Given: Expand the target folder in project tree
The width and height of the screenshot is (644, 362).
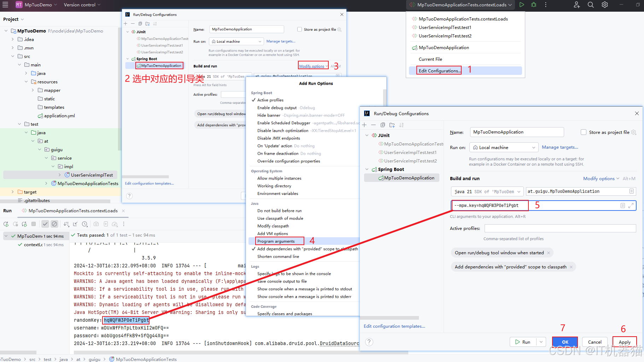Looking at the screenshot, I should (13, 192).
